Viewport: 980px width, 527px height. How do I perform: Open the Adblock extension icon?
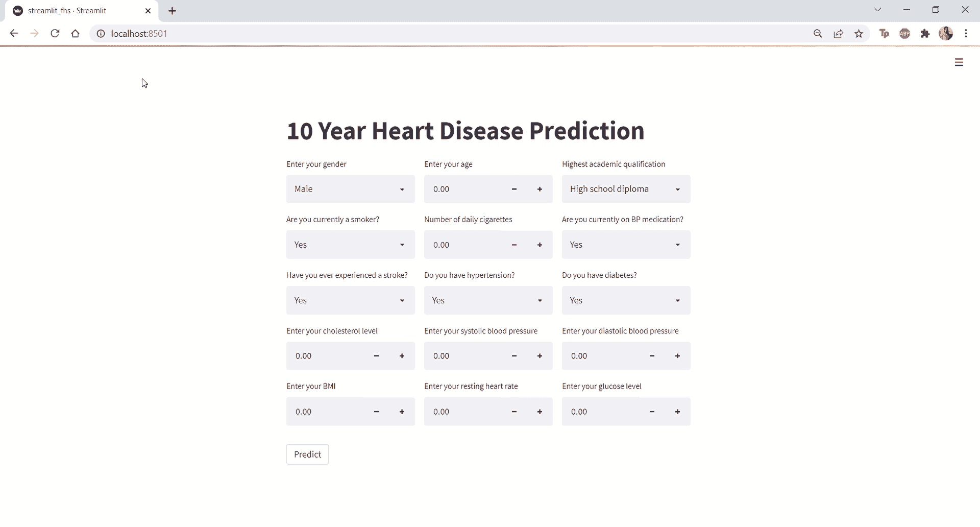pyautogui.click(x=905, y=34)
